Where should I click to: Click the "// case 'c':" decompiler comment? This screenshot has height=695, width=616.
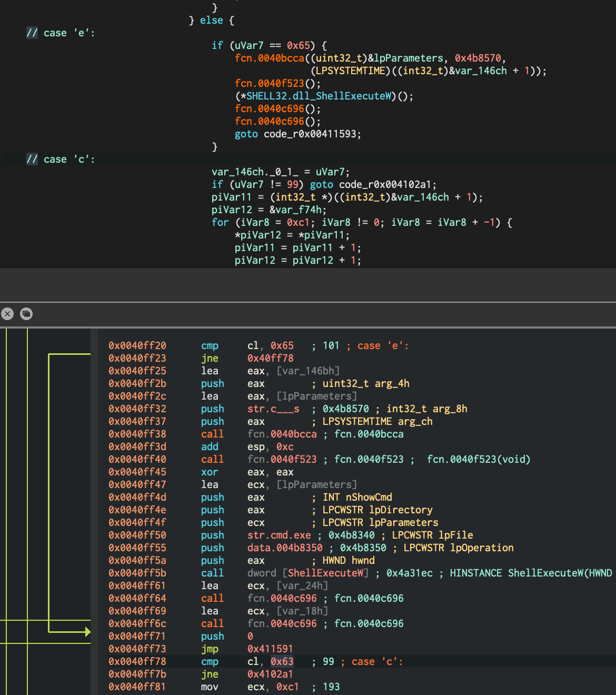point(61,159)
